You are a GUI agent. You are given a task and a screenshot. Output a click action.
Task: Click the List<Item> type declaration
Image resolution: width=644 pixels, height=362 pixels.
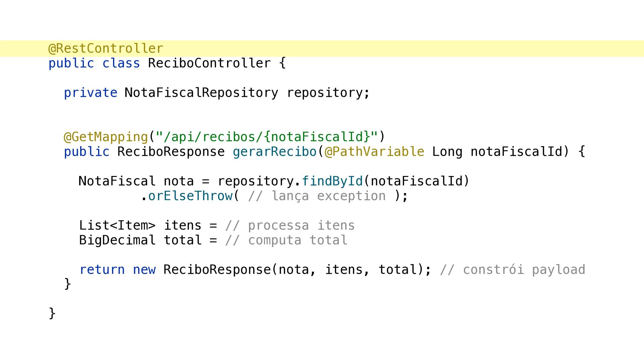click(117, 226)
